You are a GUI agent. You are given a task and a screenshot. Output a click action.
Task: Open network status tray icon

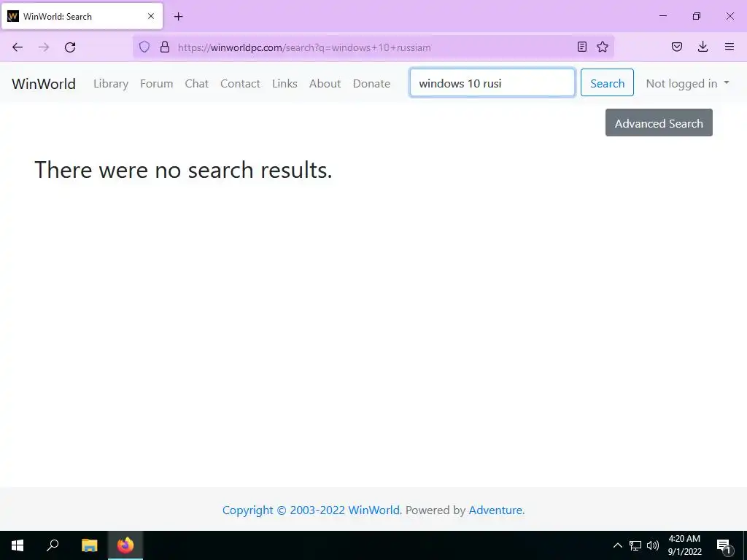click(635, 545)
